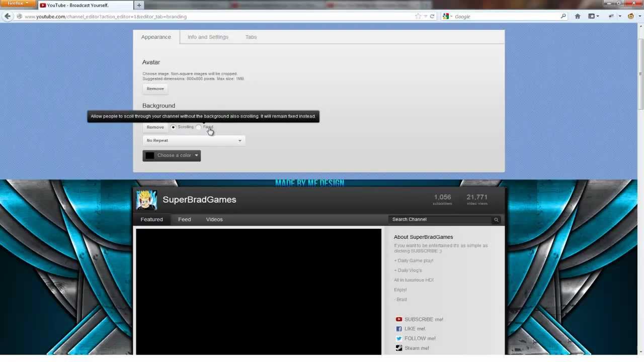Open the Featured channel tab
This screenshot has width=644, height=362.
pos(151,220)
